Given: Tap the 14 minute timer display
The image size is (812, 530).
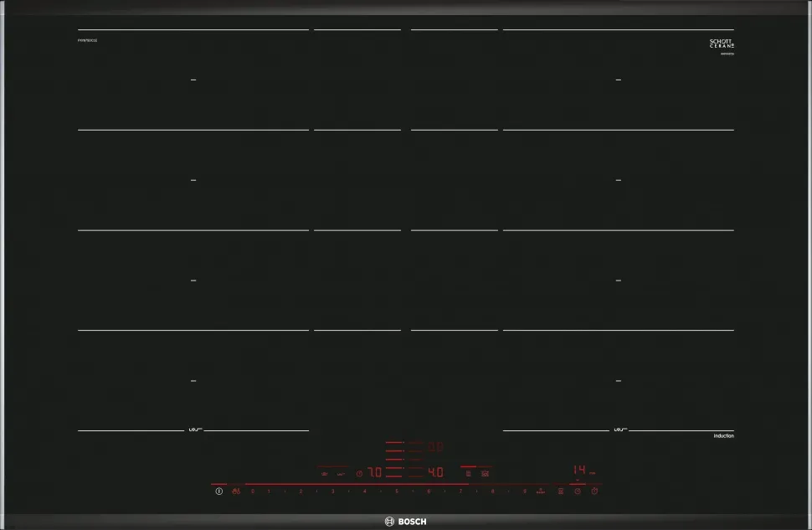Looking at the screenshot, I should coord(578,471).
